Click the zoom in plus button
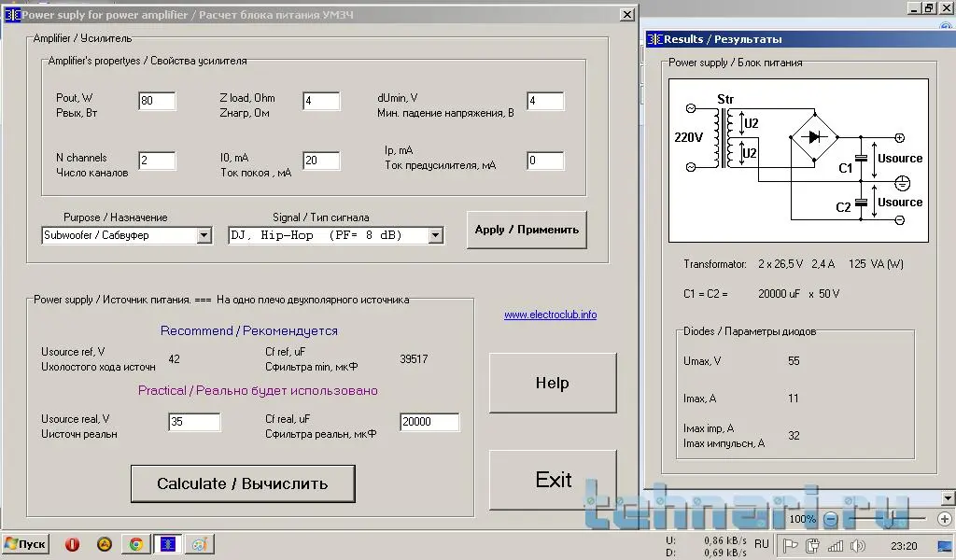This screenshot has width=956, height=560. pos(945,519)
